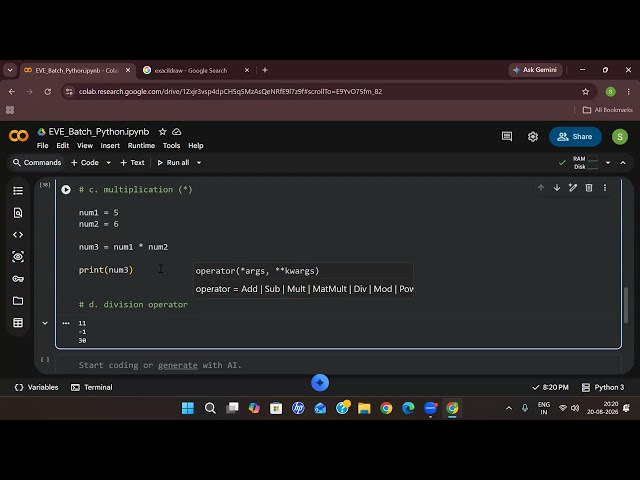Bookmark this page with star icon

pos(586,91)
